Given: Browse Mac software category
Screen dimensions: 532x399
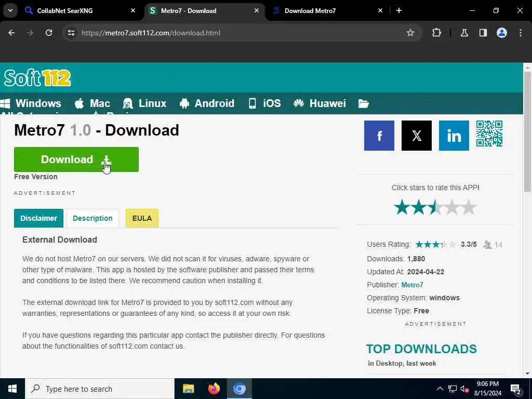Looking at the screenshot, I should pyautogui.click(x=92, y=103).
